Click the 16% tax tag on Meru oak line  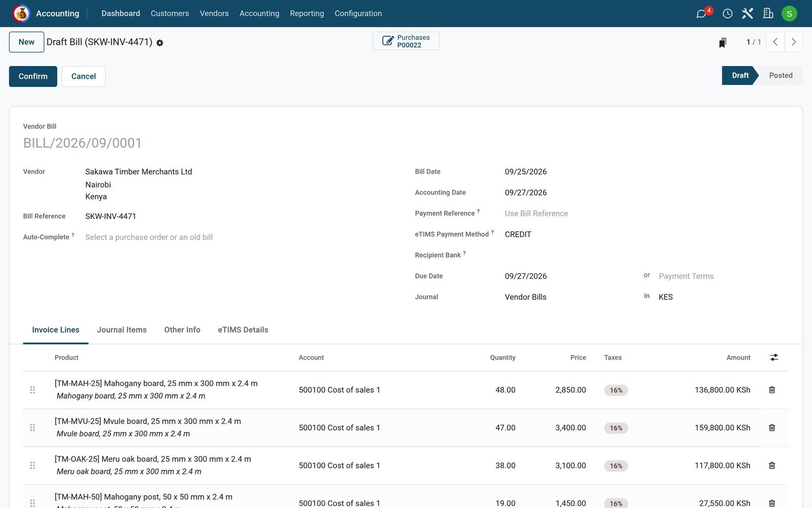pos(616,466)
